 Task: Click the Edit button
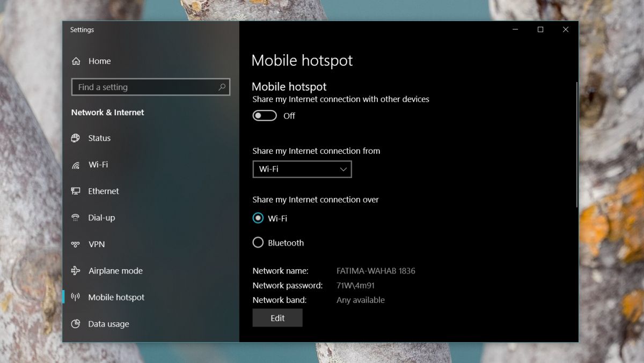click(277, 318)
